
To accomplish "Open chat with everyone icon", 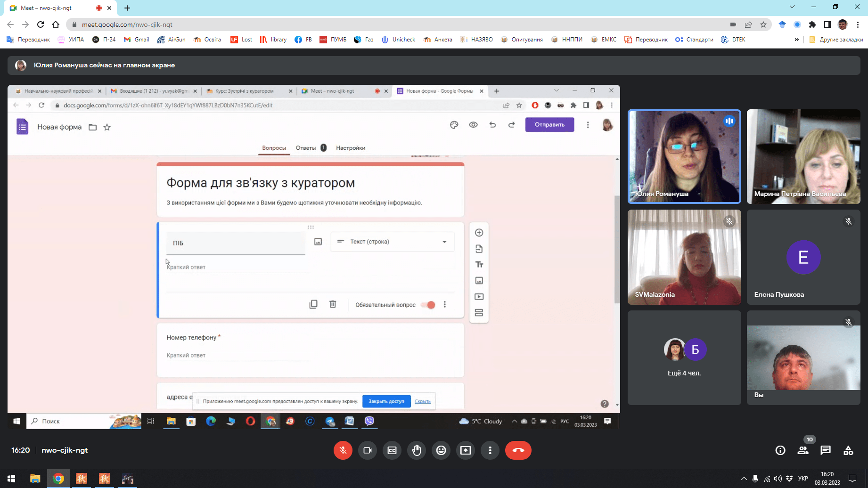I will [x=826, y=450].
